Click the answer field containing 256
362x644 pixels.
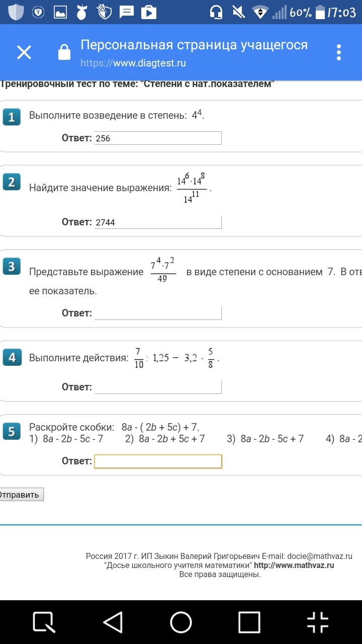point(158,138)
